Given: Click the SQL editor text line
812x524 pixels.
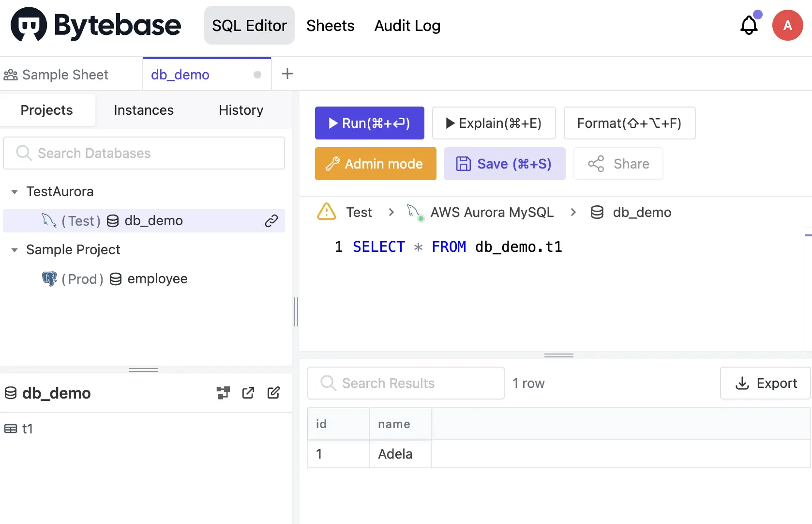Looking at the screenshot, I should [x=457, y=247].
